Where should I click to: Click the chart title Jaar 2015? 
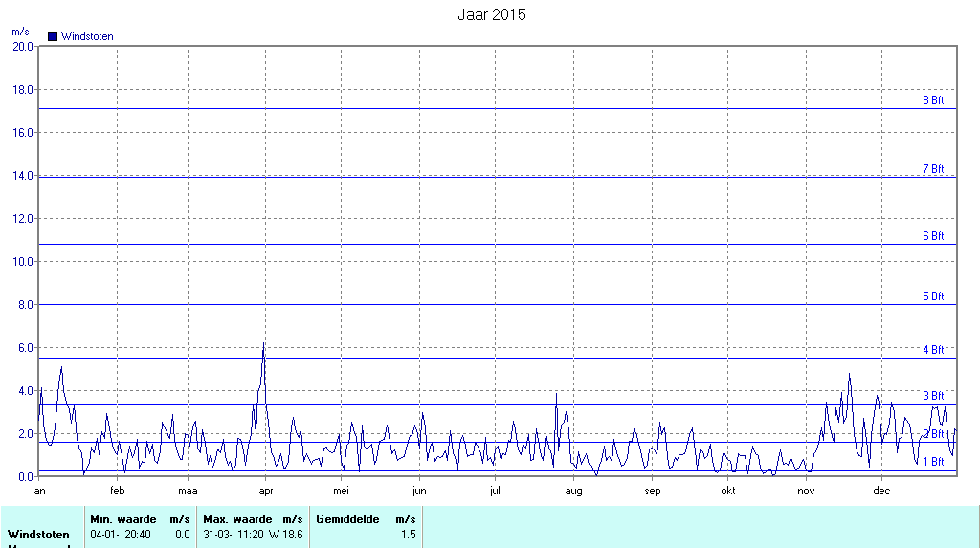click(492, 14)
